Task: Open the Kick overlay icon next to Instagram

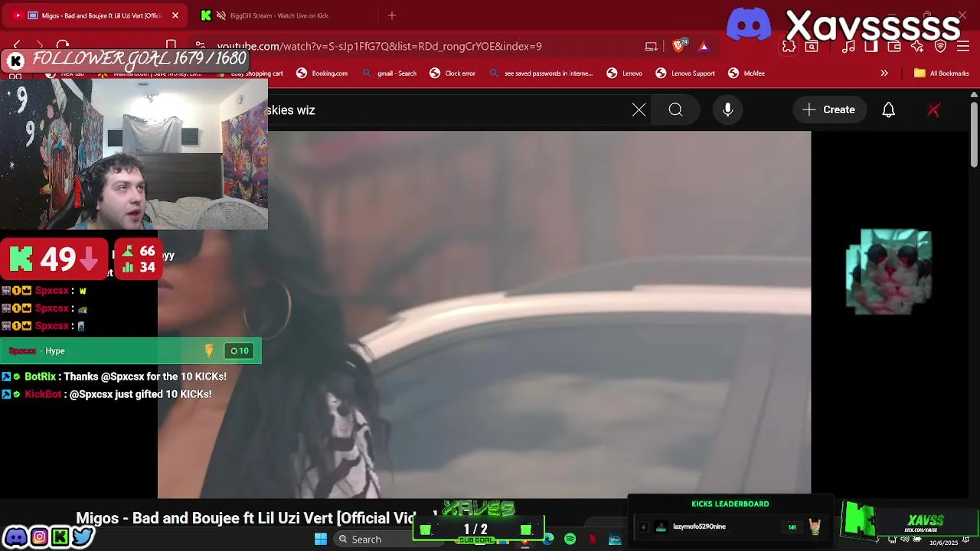Action: pyautogui.click(x=60, y=537)
